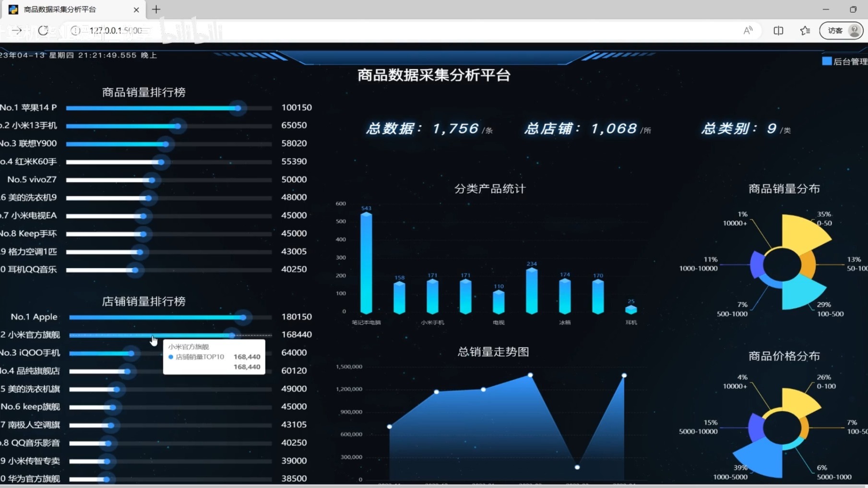Viewport: 868px width, 488px height.
Task: Click the 总销量走势图 chart title
Action: pos(493,352)
